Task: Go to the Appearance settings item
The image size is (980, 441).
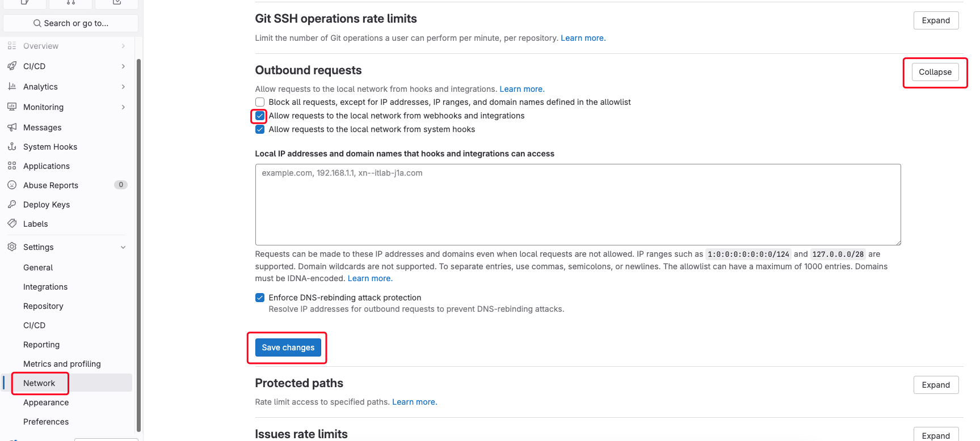Action: (x=46, y=402)
